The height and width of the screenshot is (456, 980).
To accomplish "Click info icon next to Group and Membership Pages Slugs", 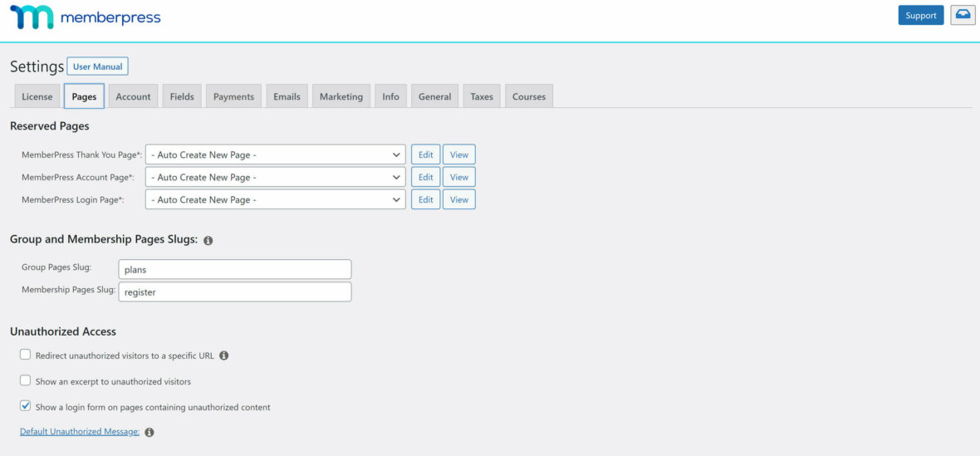I will pyautogui.click(x=208, y=240).
